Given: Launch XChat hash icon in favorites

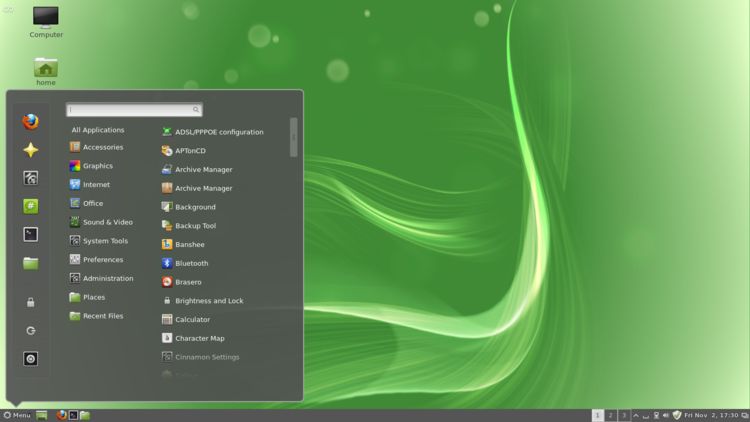Looking at the screenshot, I should click(x=31, y=206).
